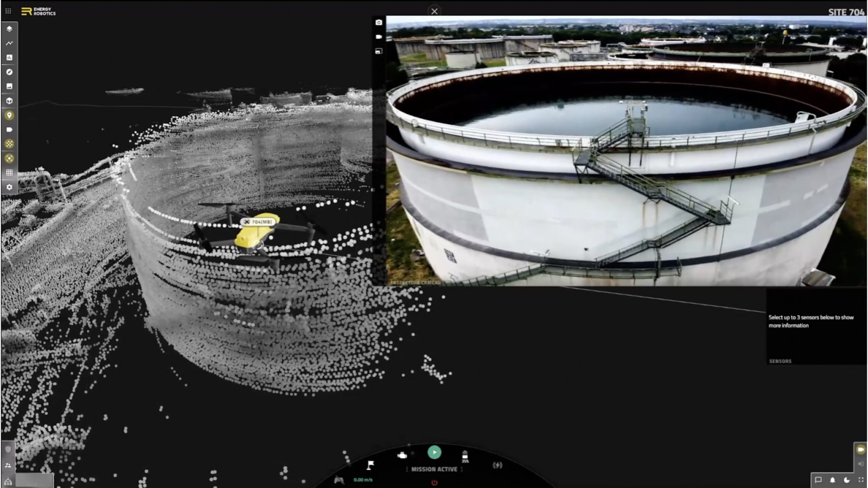
Task: Toggle the focus target icon
Action: pyautogui.click(x=9, y=158)
